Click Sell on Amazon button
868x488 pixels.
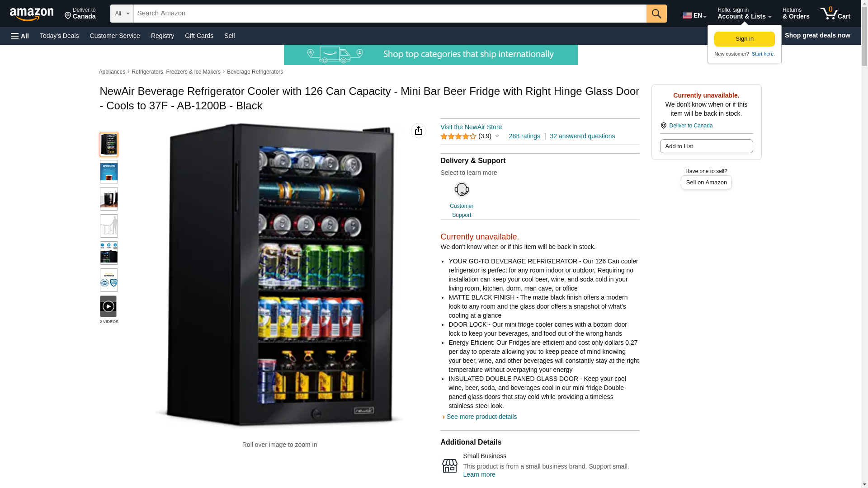pyautogui.click(x=706, y=183)
